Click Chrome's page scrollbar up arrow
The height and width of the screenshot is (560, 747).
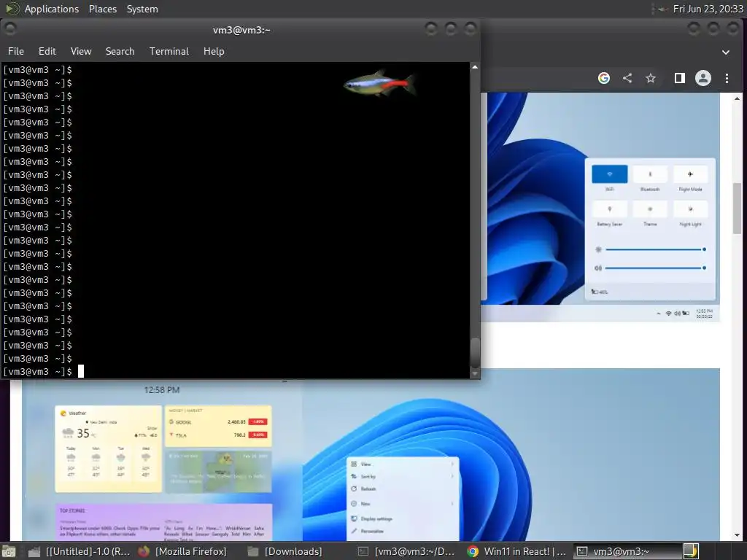[x=737, y=98]
